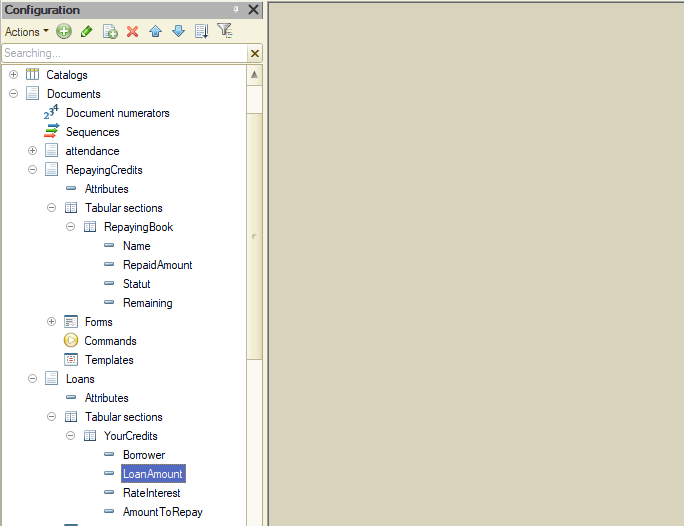Image resolution: width=684 pixels, height=526 pixels.
Task: Select Commands under RepayingCredits
Action: 110,341
